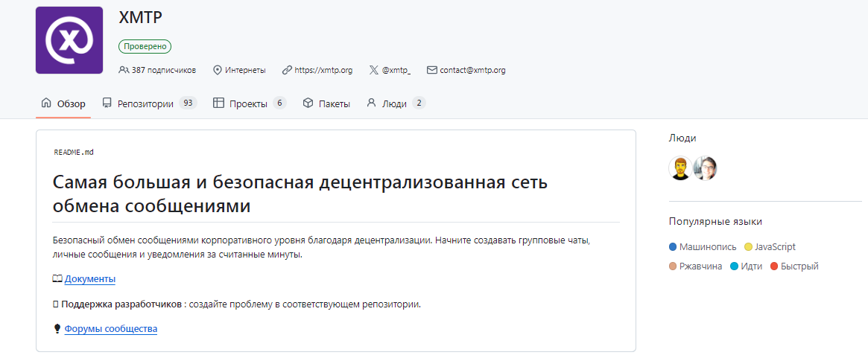Viewport: 868px width, 361px height.
Task: Click the Популярные языки heading
Action: [715, 222]
